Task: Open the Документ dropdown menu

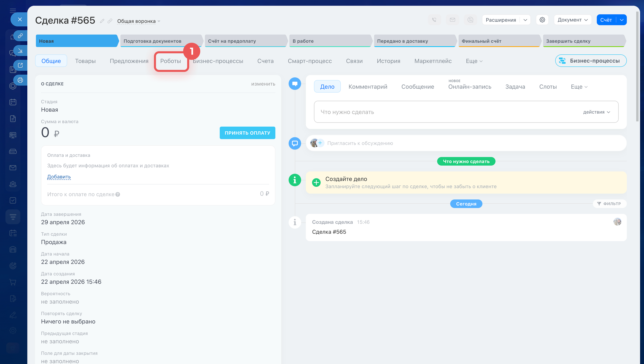Action: tap(572, 20)
